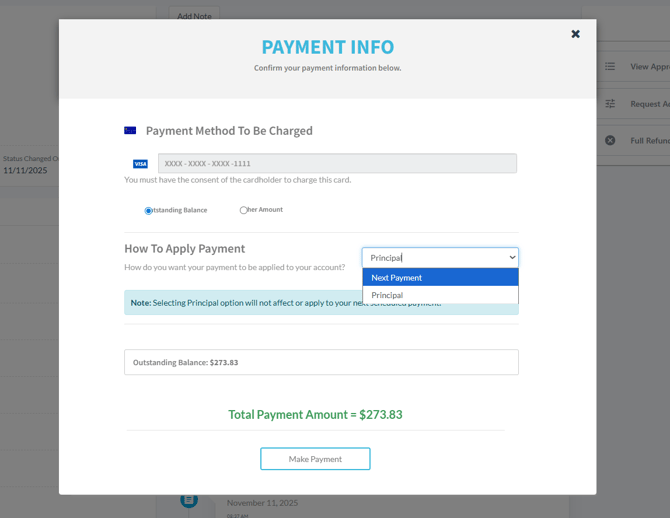Click the masked card number field

(x=337, y=163)
